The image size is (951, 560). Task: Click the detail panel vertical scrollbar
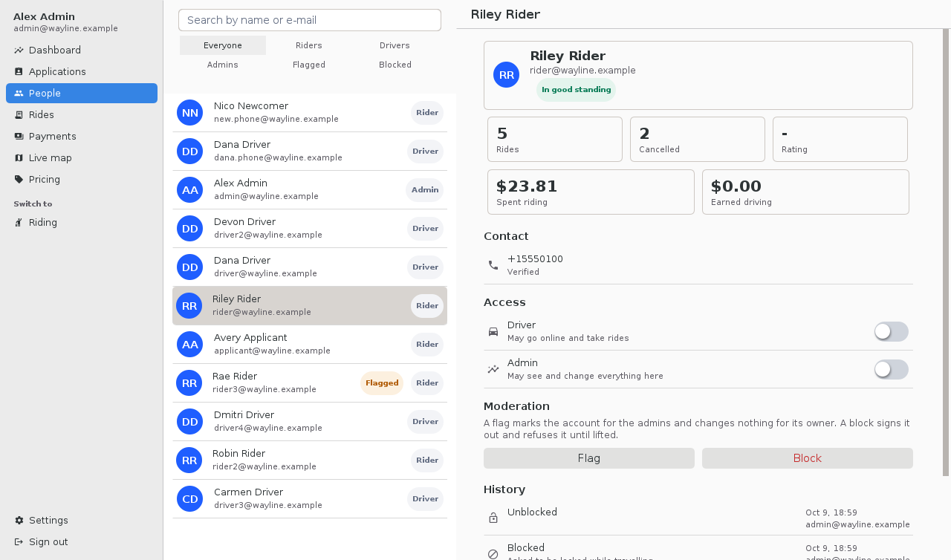(x=946, y=253)
